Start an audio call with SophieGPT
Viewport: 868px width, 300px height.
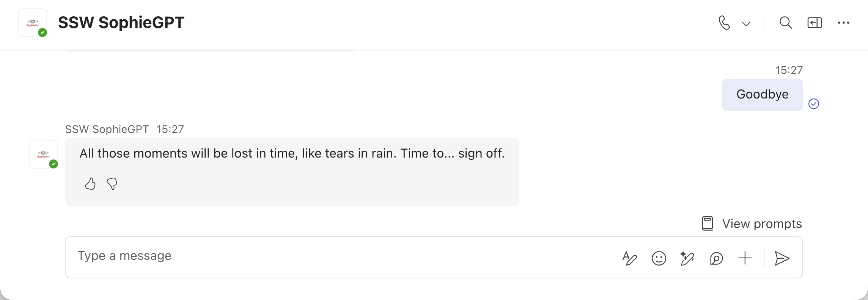(x=724, y=23)
